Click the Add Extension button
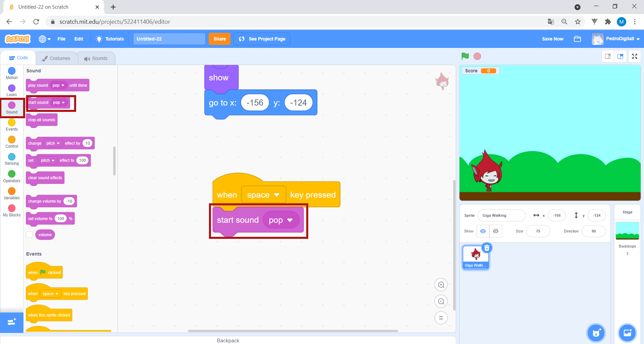Image resolution: width=644 pixels, height=344 pixels. pos(12,322)
